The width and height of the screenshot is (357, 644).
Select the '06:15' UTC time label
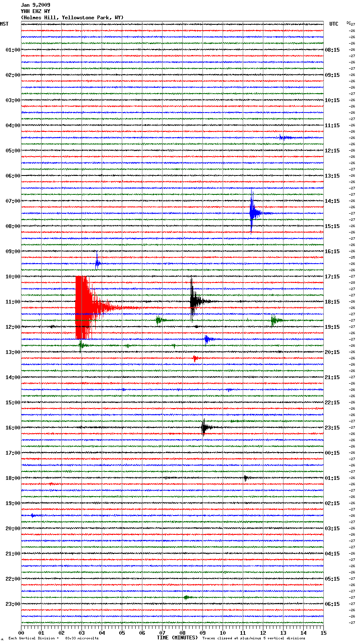[332, 604]
